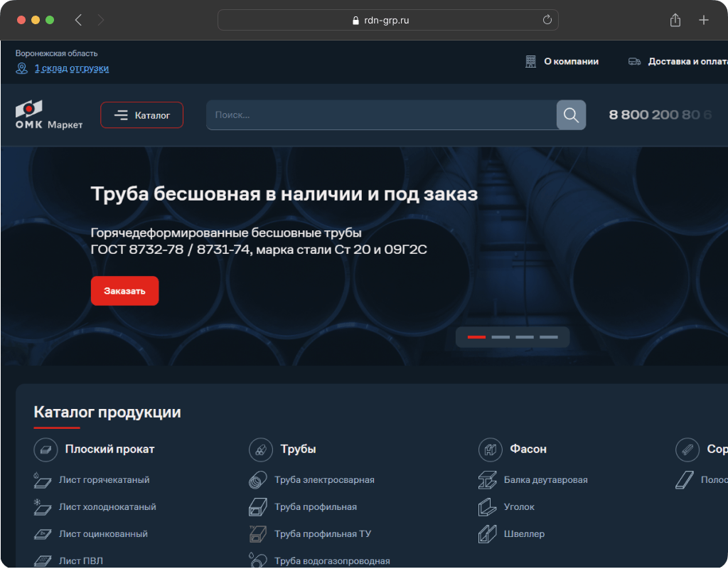Open the '1 склад отгрузки' link
728x569 pixels.
(72, 68)
